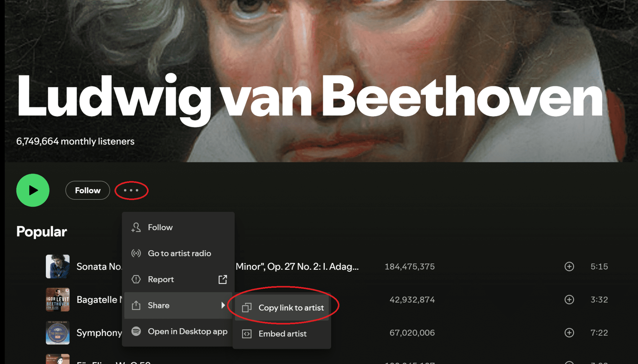Choose Open in Desktop app from menu
This screenshot has height=364, width=638.
(187, 331)
